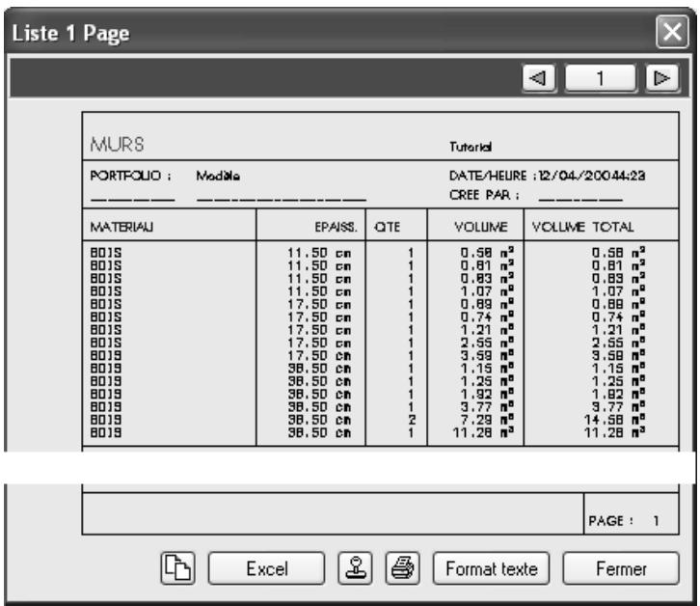Viewport: 700px width, 606px height.
Task: Click the volume value 1.07 in VOLUME column
Action: pyautogui.click(x=487, y=291)
